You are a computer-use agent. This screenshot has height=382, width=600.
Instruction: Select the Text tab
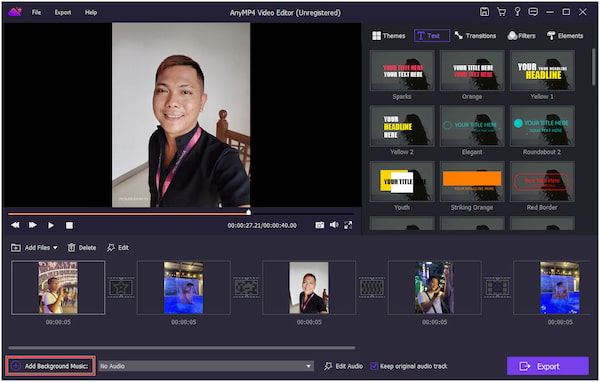pyautogui.click(x=432, y=36)
